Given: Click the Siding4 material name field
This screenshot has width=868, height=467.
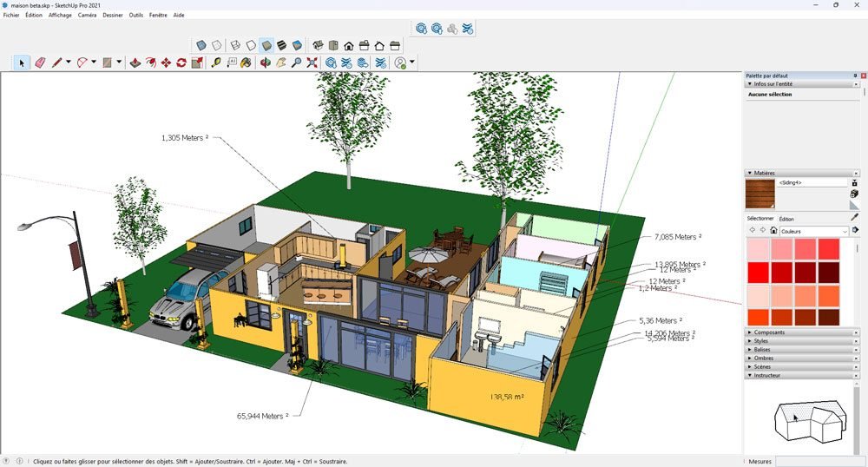Looking at the screenshot, I should click(812, 182).
